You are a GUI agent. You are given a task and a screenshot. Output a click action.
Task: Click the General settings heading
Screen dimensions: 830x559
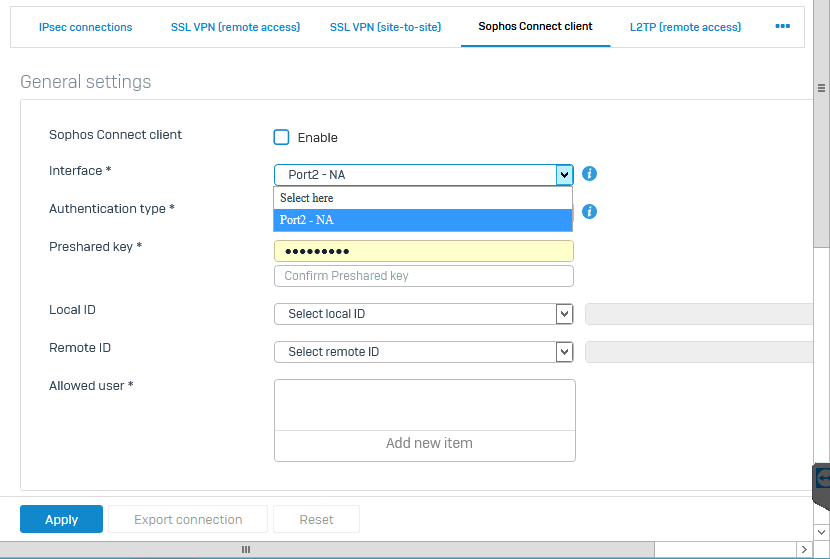tap(86, 82)
